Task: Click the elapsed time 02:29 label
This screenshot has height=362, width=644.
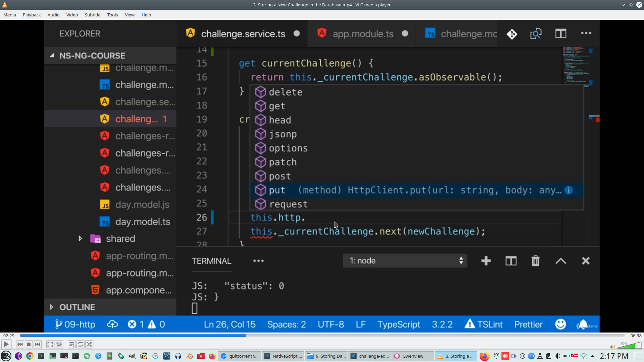Action: click(x=9, y=336)
